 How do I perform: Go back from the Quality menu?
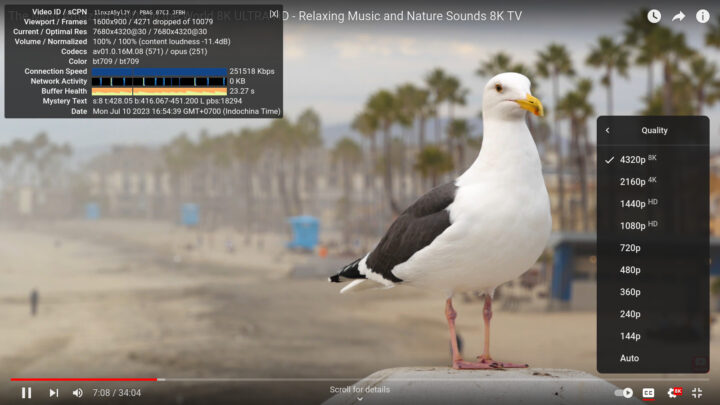[x=608, y=130]
